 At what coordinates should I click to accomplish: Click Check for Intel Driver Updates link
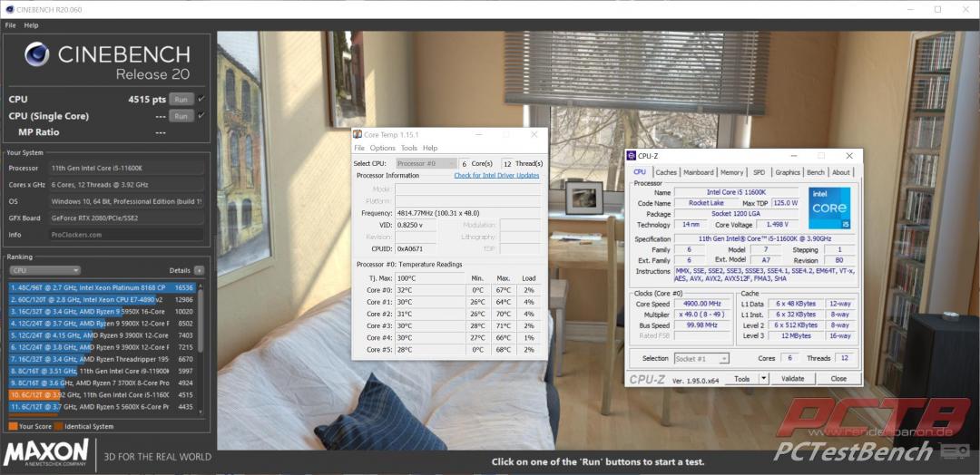(497, 175)
